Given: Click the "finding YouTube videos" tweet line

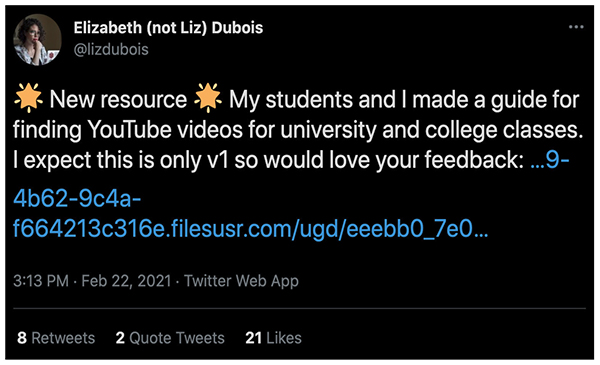Looking at the screenshot, I should pyautogui.click(x=298, y=130).
